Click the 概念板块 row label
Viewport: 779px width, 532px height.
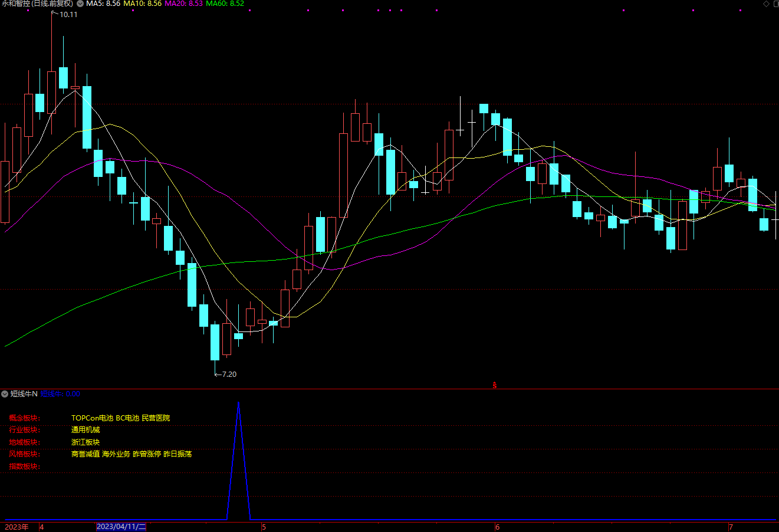pos(25,418)
